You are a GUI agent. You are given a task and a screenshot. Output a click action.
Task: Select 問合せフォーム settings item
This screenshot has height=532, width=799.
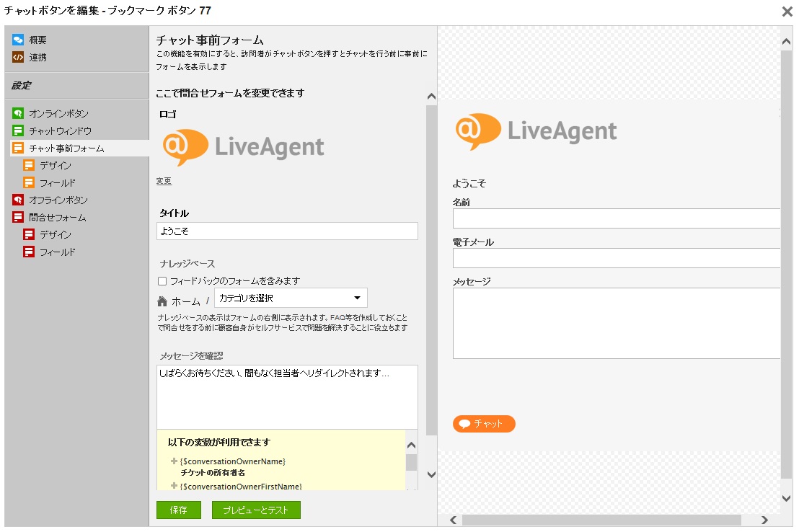coord(58,217)
